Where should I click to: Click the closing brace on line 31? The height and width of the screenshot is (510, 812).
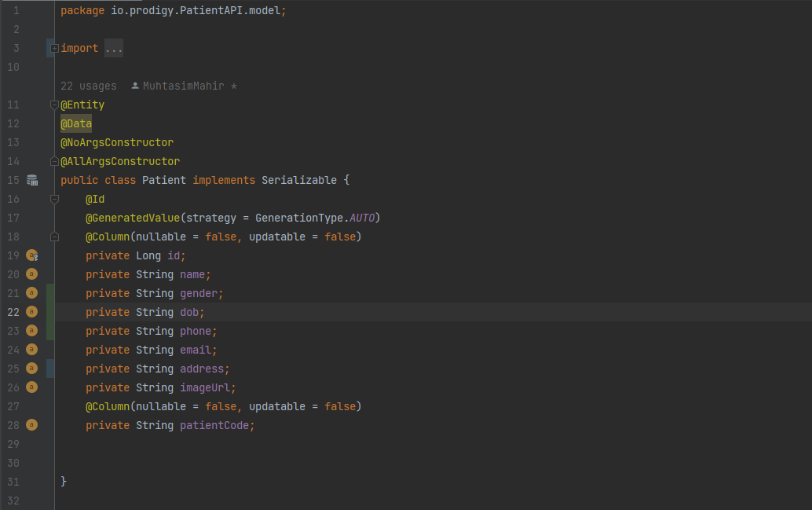(x=64, y=482)
